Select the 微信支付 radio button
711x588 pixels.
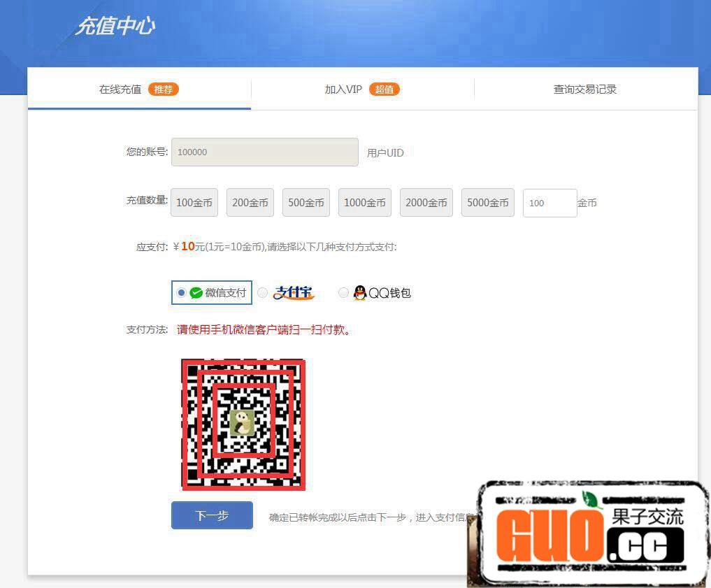[181, 293]
